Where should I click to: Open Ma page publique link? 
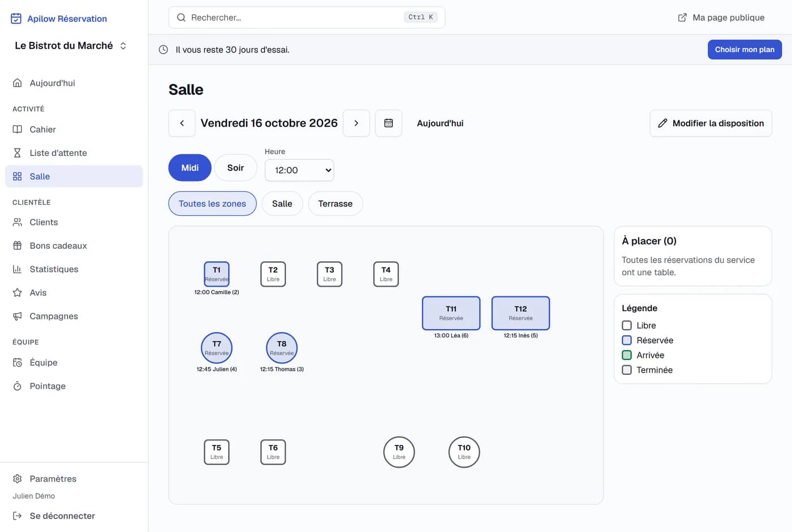(721, 18)
